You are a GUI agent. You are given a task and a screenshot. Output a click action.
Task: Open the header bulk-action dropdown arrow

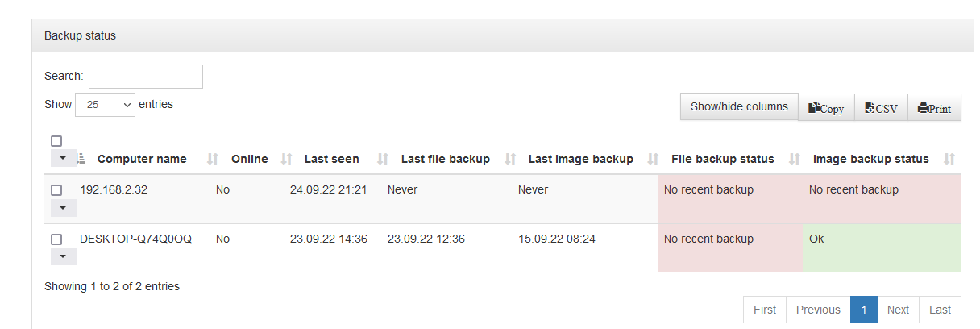tap(63, 158)
